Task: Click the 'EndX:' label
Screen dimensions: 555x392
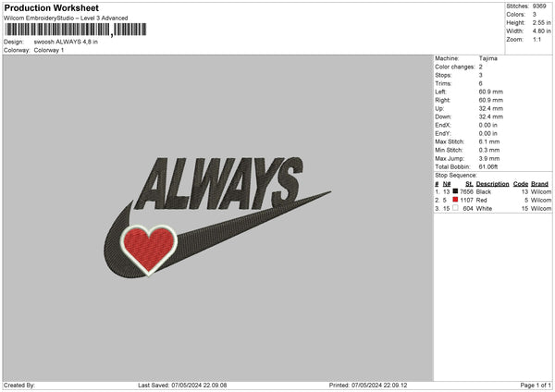Action: pos(443,125)
